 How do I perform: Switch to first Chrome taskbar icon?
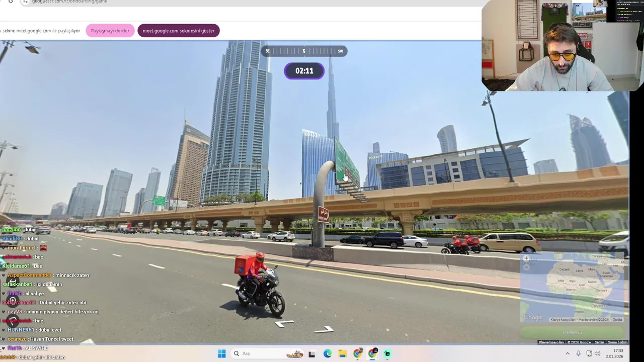pos(358,353)
